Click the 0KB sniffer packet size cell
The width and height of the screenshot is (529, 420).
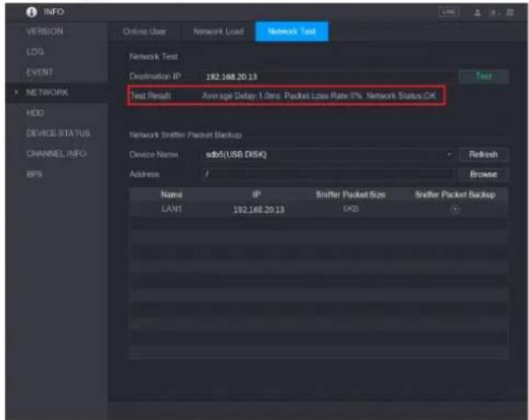click(351, 209)
